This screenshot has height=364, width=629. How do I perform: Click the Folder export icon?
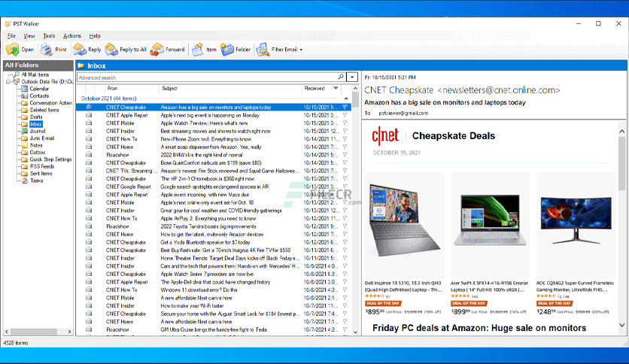pos(227,50)
